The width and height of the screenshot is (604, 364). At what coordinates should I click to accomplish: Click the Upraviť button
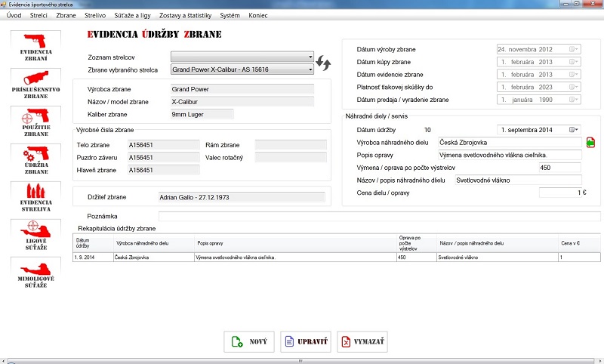[305, 342]
